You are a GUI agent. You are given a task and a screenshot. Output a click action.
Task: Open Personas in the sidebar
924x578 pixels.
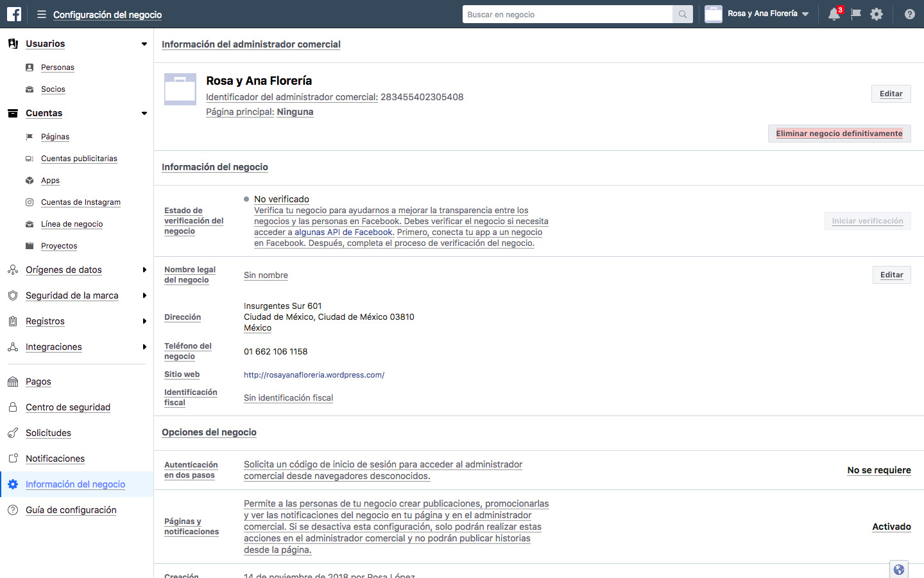point(58,67)
